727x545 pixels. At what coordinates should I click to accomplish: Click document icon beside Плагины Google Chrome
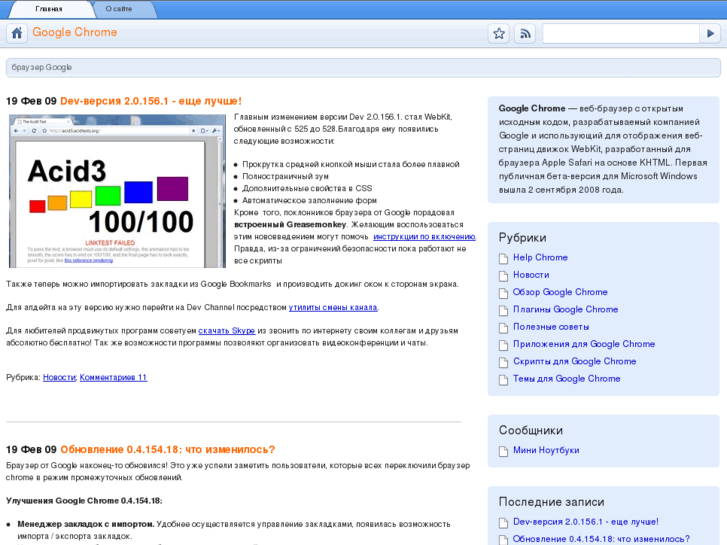click(x=504, y=310)
